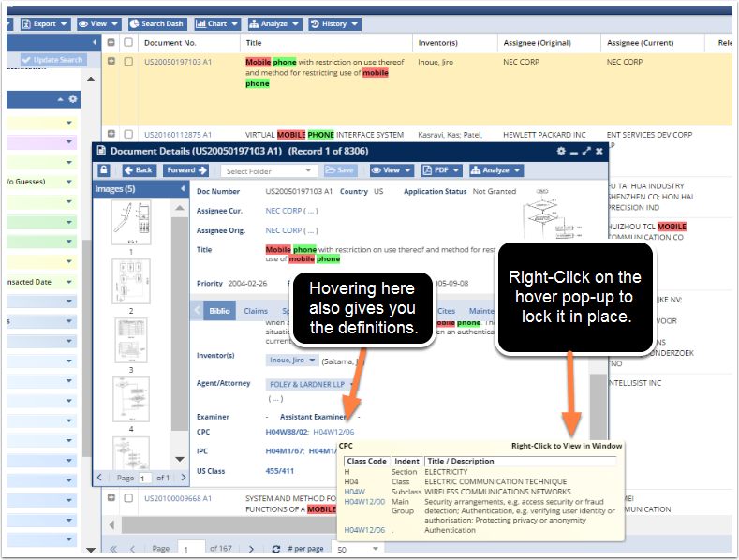Go to previous image page arrow
Image resolution: width=739 pixels, height=560 pixels.
(x=99, y=478)
